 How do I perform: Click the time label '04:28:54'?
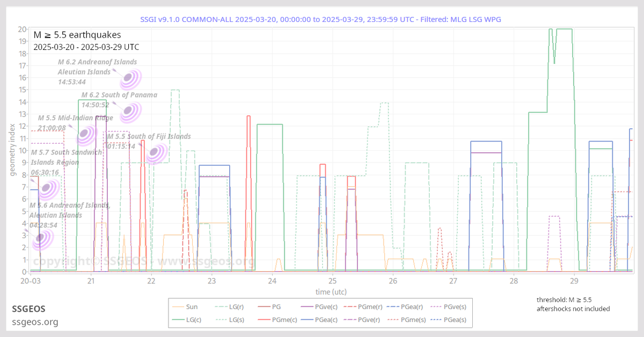[43, 225]
